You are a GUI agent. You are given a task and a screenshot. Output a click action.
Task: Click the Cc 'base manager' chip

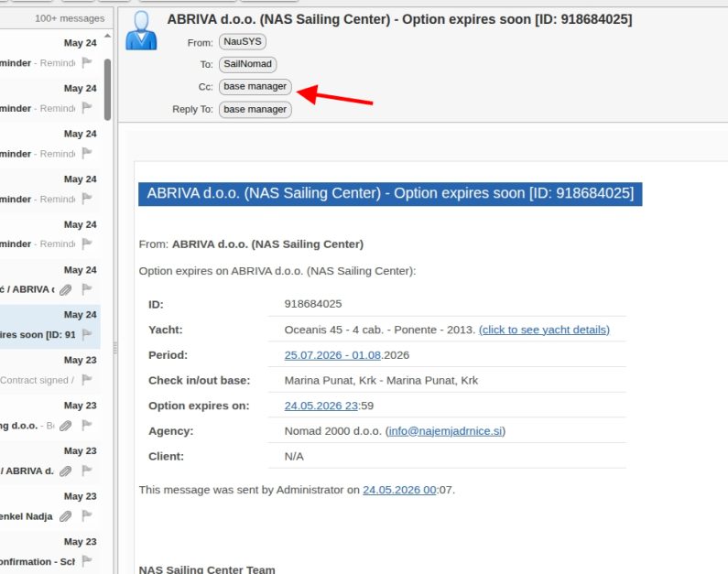point(255,87)
